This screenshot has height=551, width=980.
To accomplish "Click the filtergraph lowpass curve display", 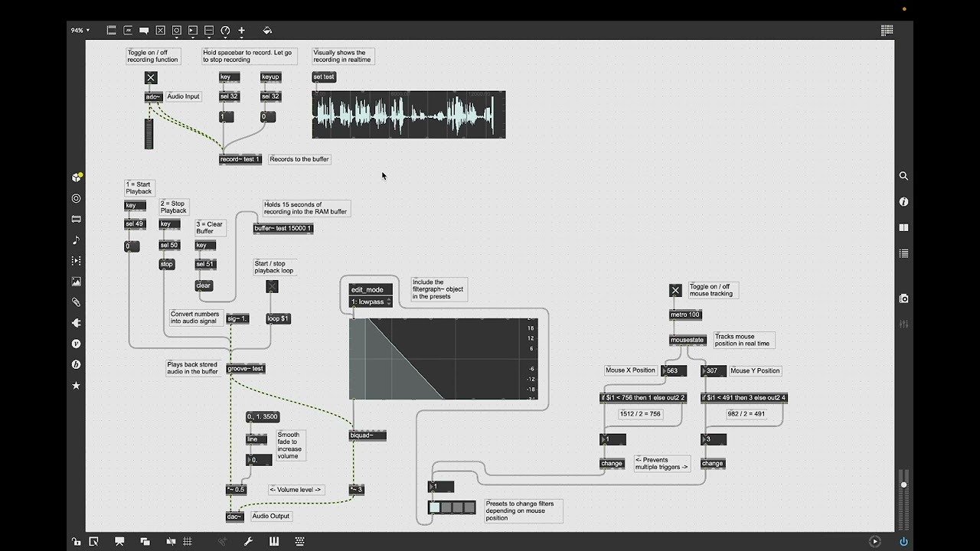I will 443,359.
